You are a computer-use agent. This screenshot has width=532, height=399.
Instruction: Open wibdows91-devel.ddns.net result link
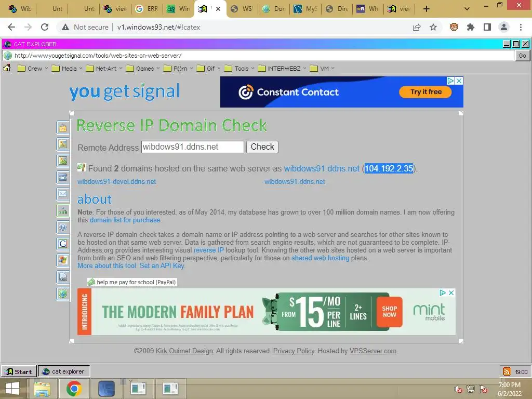117,181
